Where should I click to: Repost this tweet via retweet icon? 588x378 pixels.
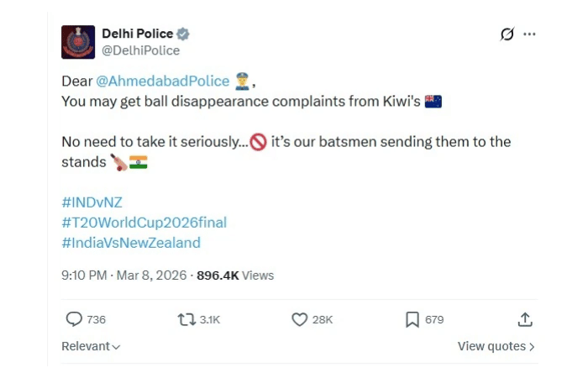click(186, 319)
